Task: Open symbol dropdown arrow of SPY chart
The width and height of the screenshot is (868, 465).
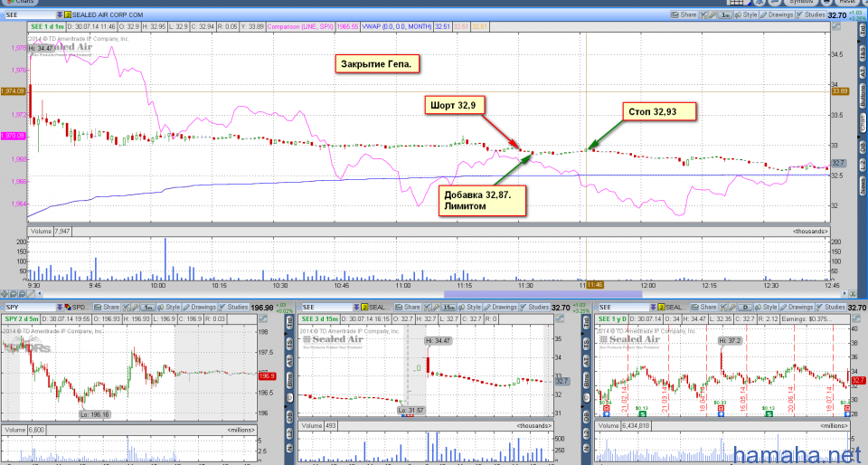Action: pyautogui.click(x=60, y=308)
